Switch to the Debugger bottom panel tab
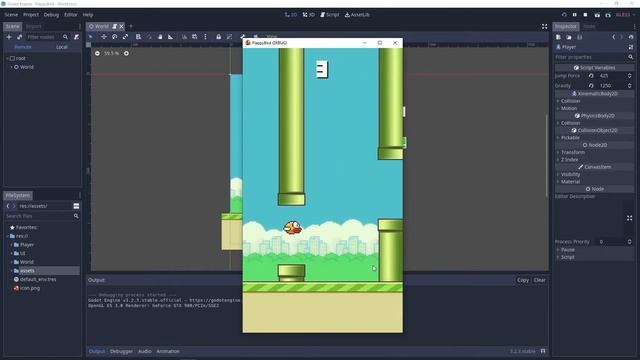The width and height of the screenshot is (640, 360). point(121,351)
